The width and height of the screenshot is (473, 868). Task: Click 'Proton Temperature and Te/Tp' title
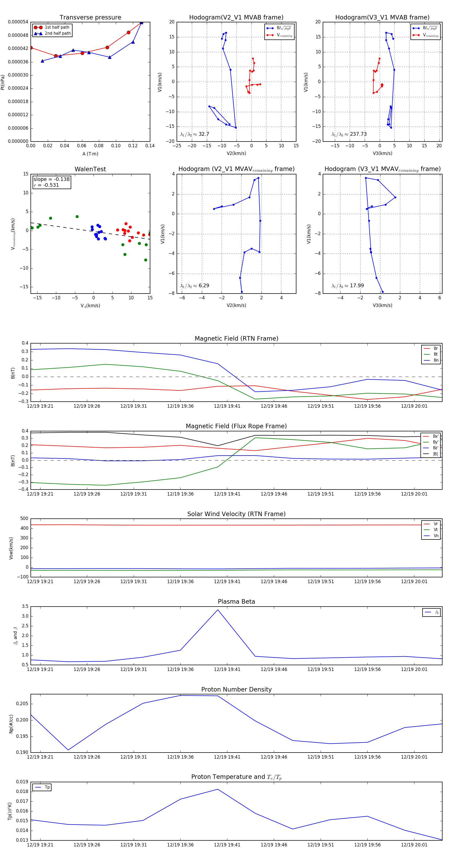tap(236, 777)
